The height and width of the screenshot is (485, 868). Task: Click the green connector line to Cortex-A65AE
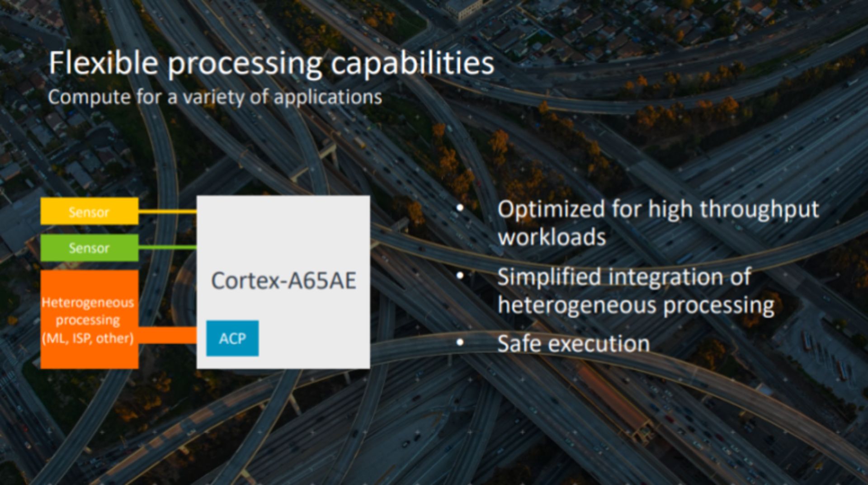tap(167, 248)
